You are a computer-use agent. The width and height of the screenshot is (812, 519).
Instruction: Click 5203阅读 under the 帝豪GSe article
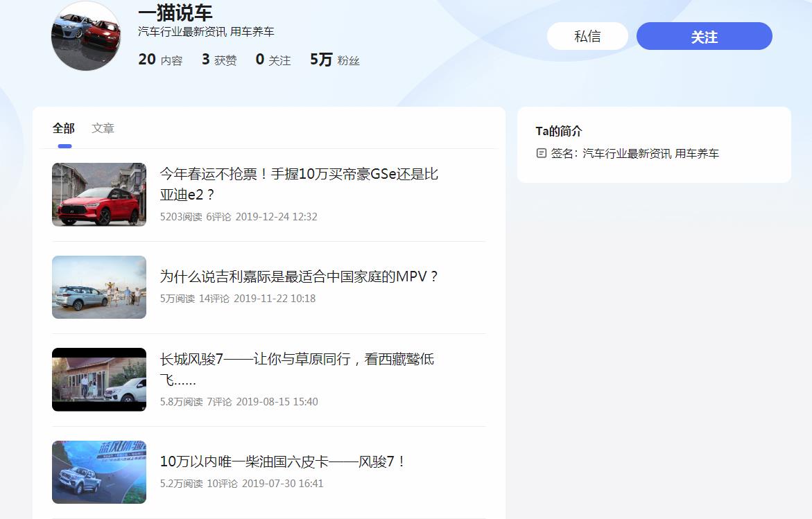pos(181,217)
